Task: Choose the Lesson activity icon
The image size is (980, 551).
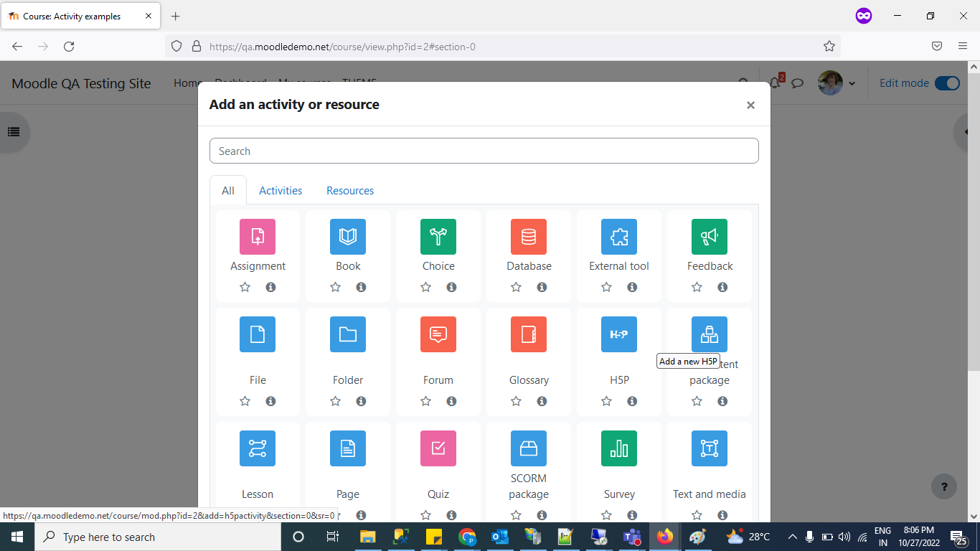Action: tap(258, 448)
